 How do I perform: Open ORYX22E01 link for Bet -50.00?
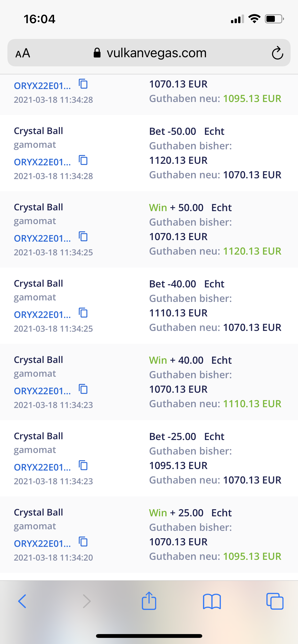coord(42,162)
